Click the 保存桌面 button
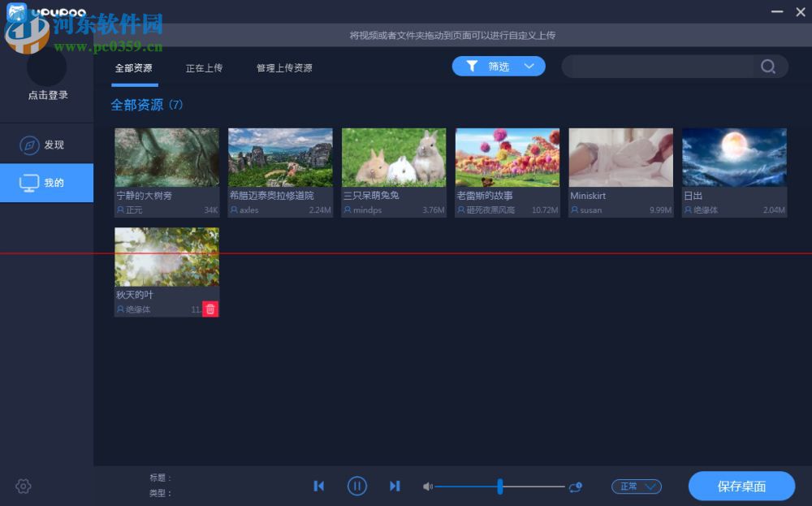 pos(741,486)
